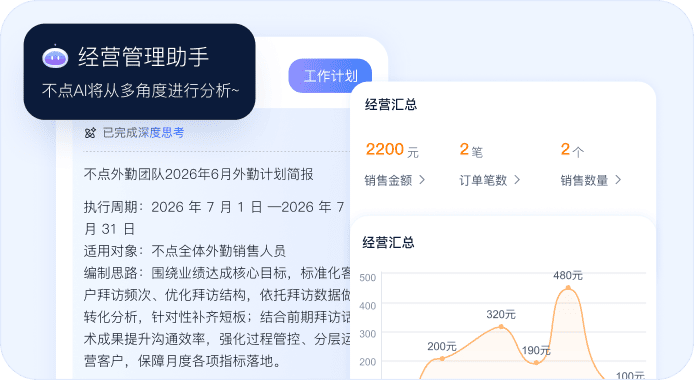Click the 不点AI将从多角度进行分析 subtitle
The height and width of the screenshot is (380, 694).
141,91
